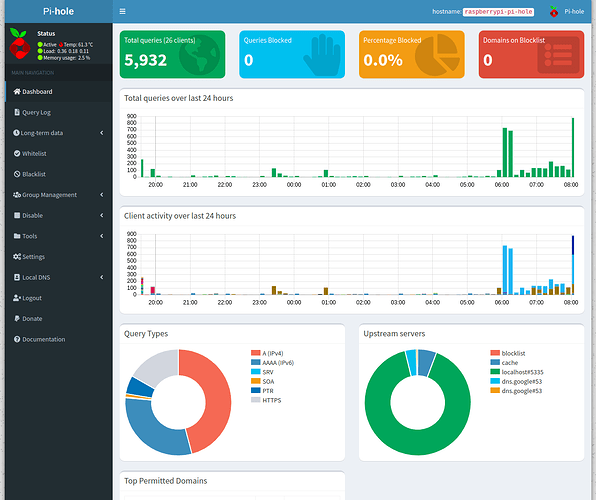
Task: Click the green Active status indicator
Action: [40, 44]
